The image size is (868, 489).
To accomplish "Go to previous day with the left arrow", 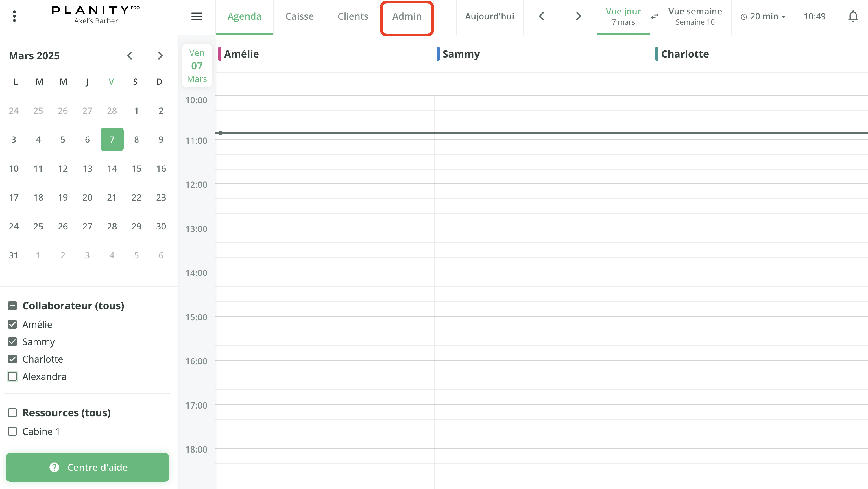I will [542, 16].
